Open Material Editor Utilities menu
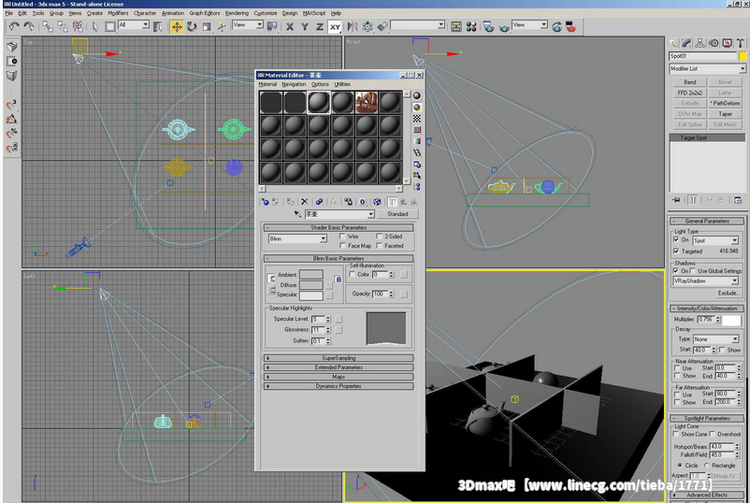 (x=342, y=84)
